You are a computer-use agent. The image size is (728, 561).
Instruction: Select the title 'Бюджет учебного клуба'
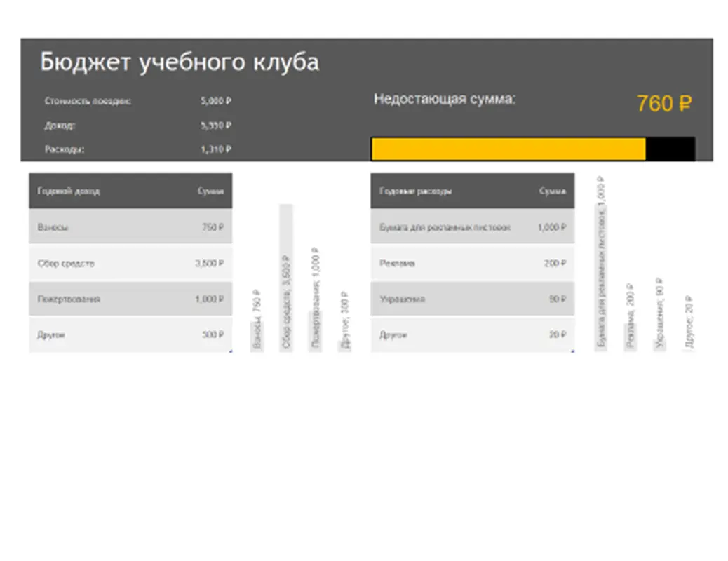pos(179,62)
